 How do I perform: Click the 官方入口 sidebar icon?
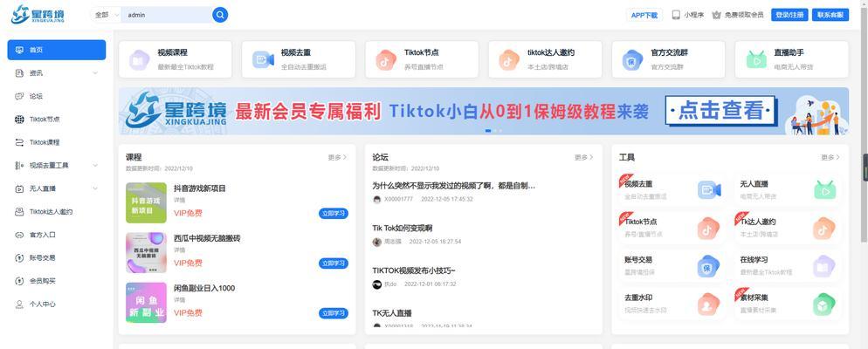click(x=19, y=235)
